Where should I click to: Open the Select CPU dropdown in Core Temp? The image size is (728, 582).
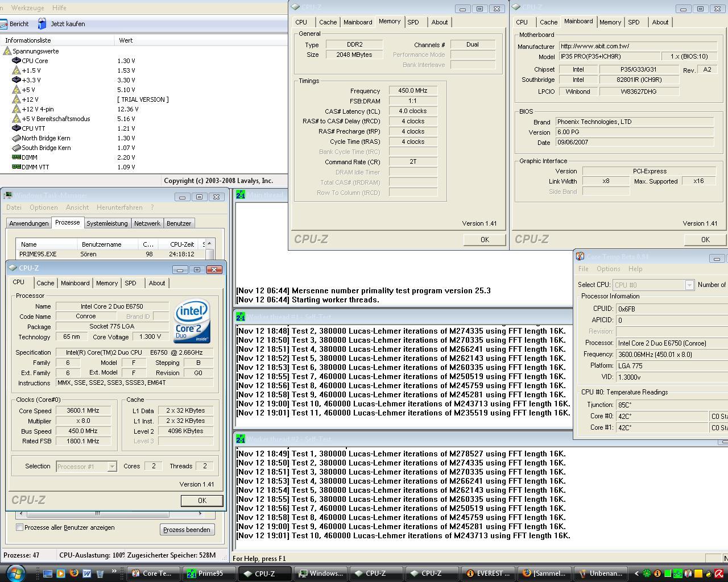point(689,285)
